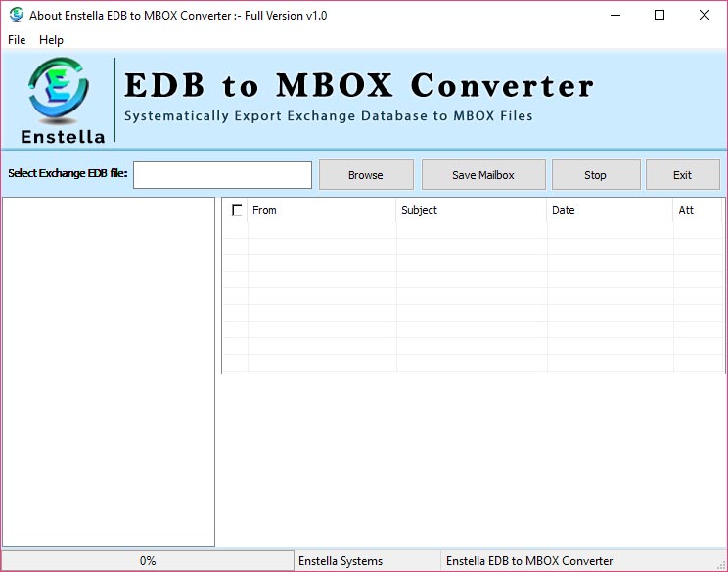Click the Enstella Systems status bar label
The image size is (728, 572).
coord(341,561)
